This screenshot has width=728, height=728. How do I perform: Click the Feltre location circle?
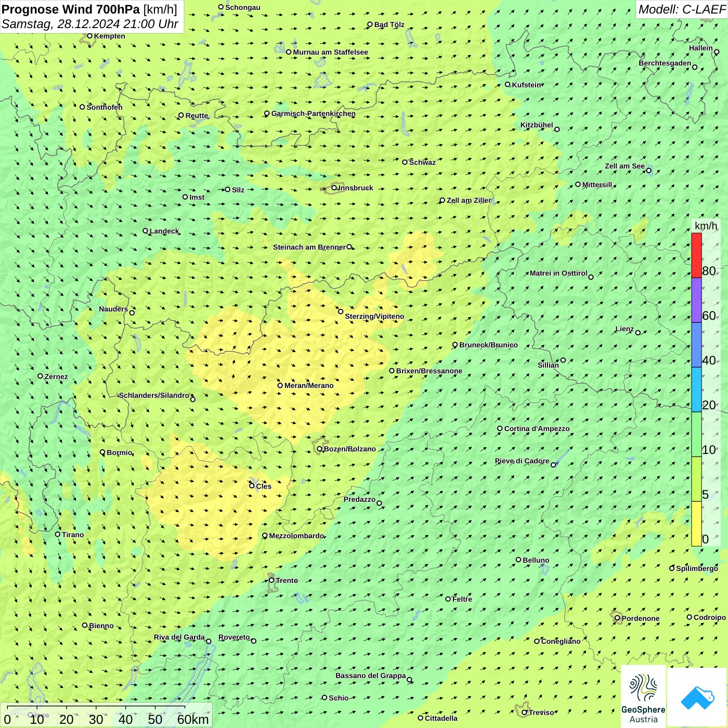tap(448, 599)
